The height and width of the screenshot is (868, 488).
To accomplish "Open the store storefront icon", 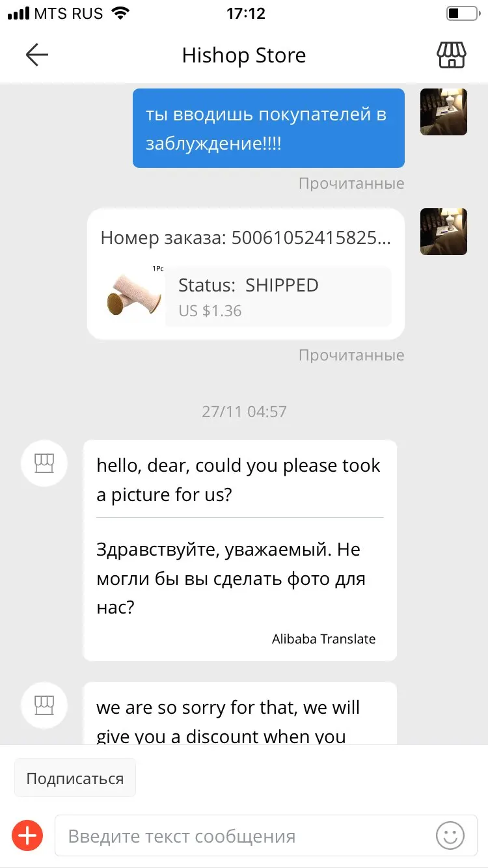I will click(451, 55).
